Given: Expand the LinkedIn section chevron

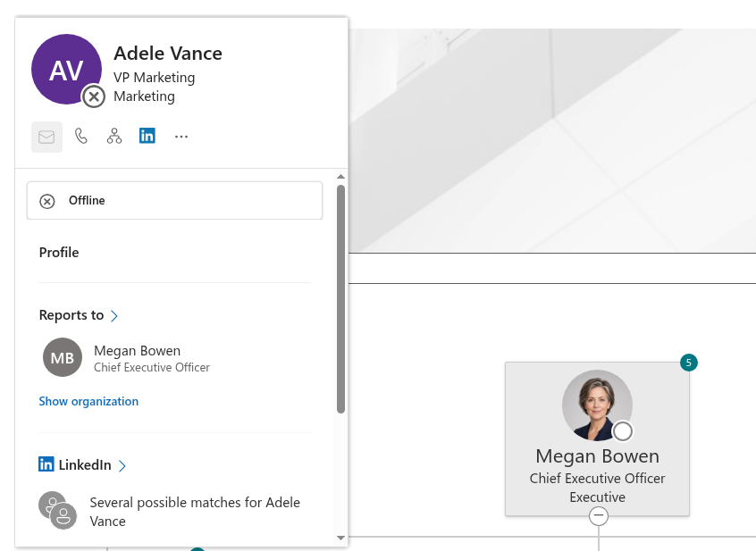Looking at the screenshot, I should (122, 466).
